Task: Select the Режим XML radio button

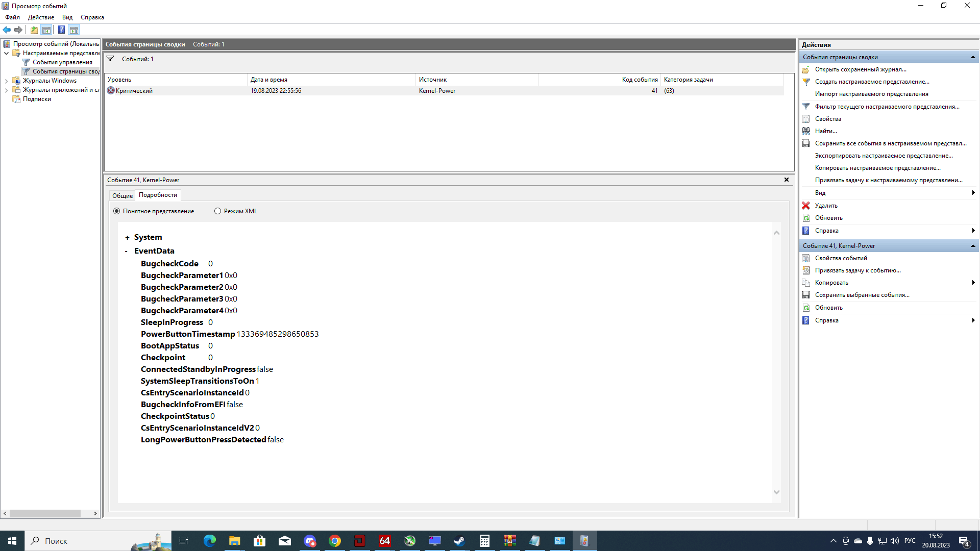Action: 218,211
